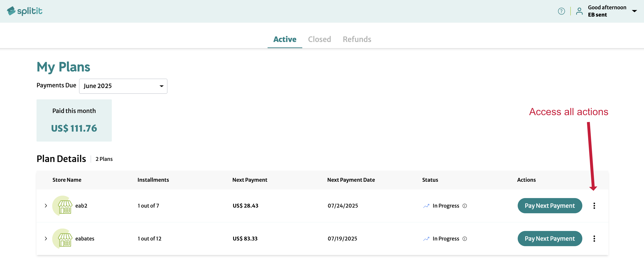Click the 'Good afternoon EB sent' greeting
Viewport: 644px width, 260px height.
607,11
